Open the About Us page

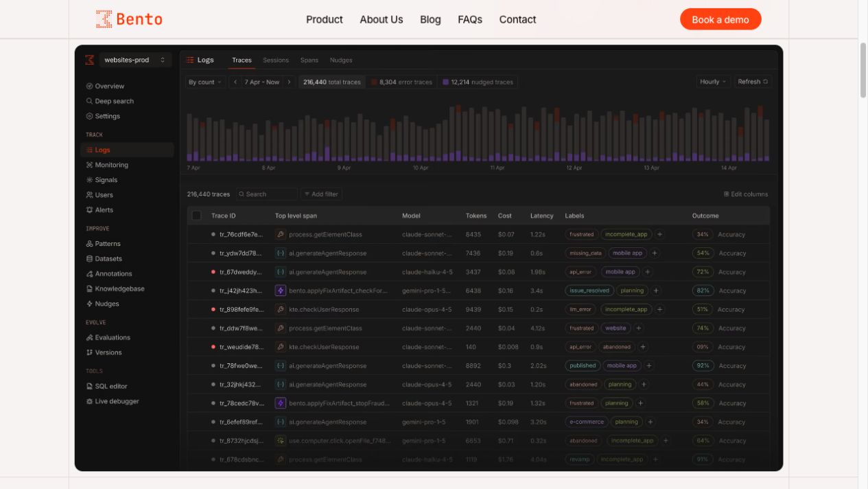(x=382, y=19)
